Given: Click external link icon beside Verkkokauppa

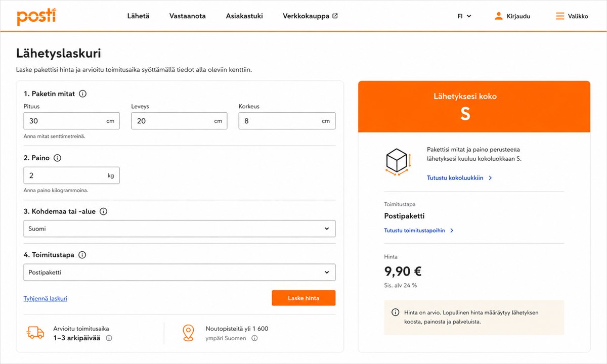Looking at the screenshot, I should [335, 16].
